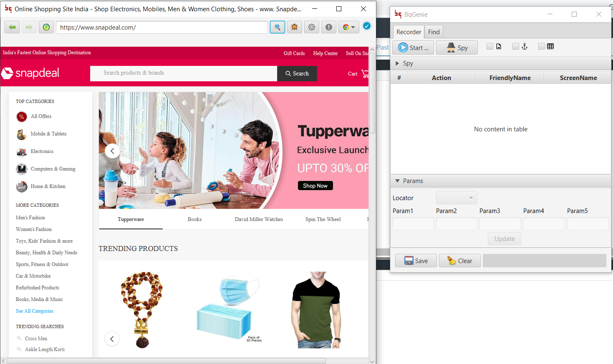Screen dimensions: 613x364
Task: Click the Param3 input field
Action: click(x=500, y=223)
